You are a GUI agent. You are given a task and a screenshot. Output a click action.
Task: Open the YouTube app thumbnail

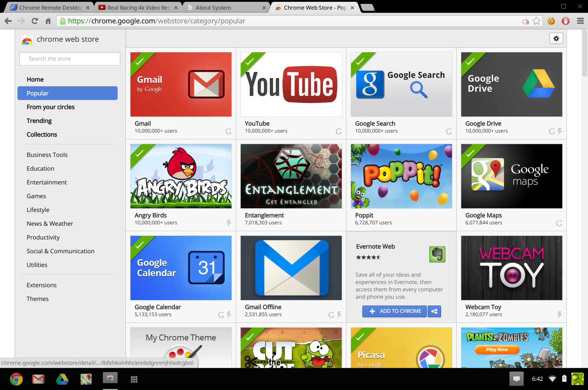pyautogui.click(x=291, y=84)
